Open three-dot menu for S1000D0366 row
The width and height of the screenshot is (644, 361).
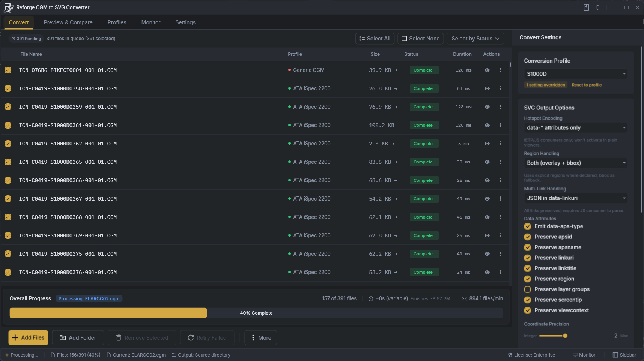[500, 180]
